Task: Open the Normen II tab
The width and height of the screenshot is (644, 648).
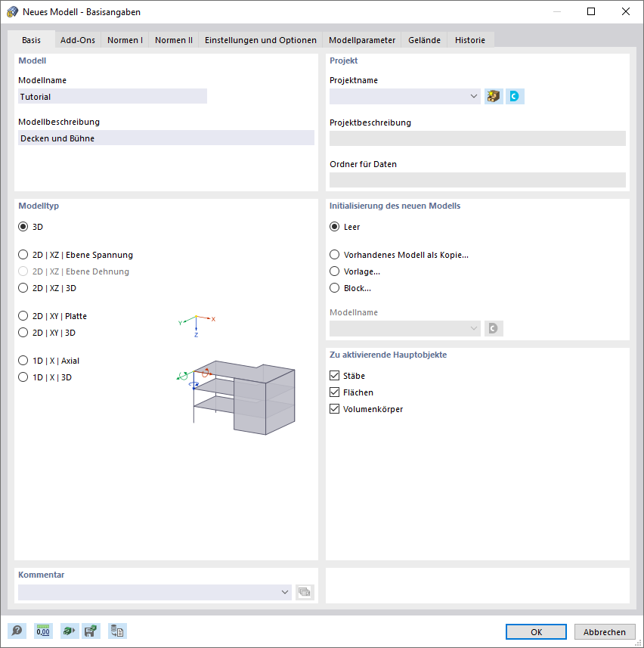Action: pyautogui.click(x=174, y=40)
